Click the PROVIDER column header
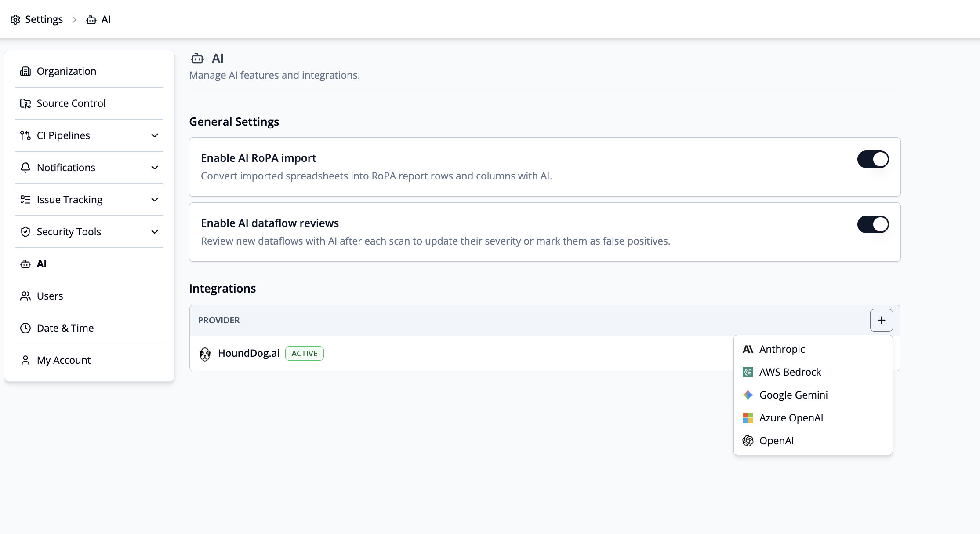Image resolution: width=980 pixels, height=534 pixels. (219, 320)
